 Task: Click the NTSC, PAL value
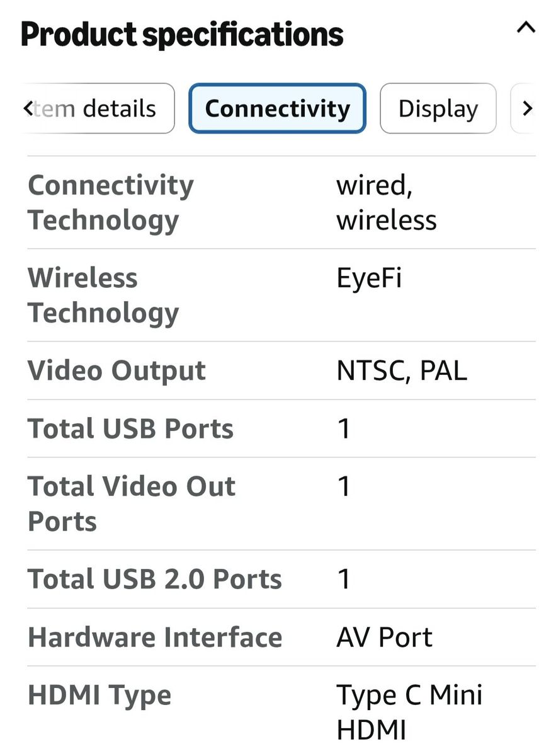tap(402, 370)
